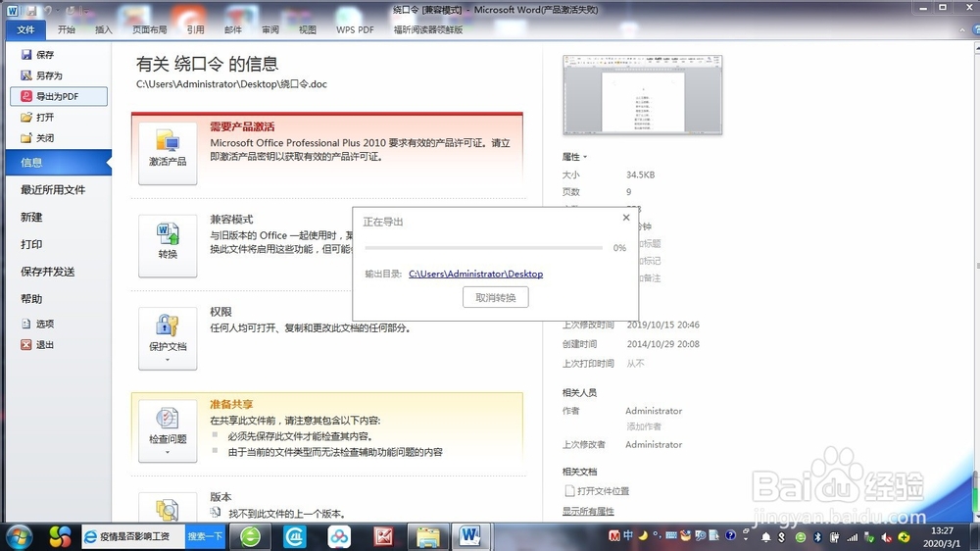980x551 pixels.
Task: Cancel the conversion (取消转换)
Action: [x=496, y=297]
